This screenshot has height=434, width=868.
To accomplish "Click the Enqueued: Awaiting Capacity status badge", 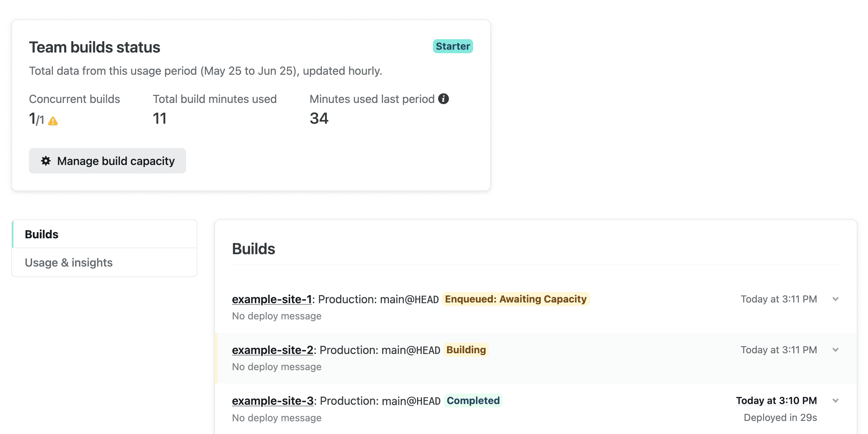I will click(x=515, y=299).
